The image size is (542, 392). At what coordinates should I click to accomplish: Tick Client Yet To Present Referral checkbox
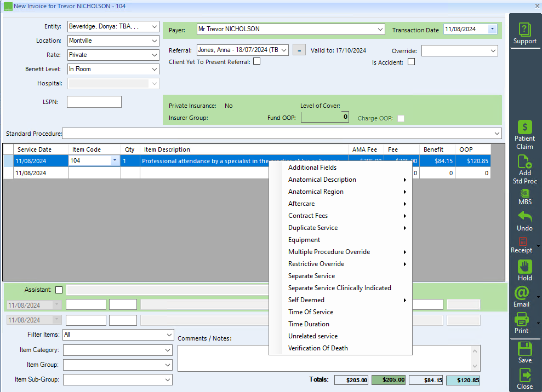257,61
